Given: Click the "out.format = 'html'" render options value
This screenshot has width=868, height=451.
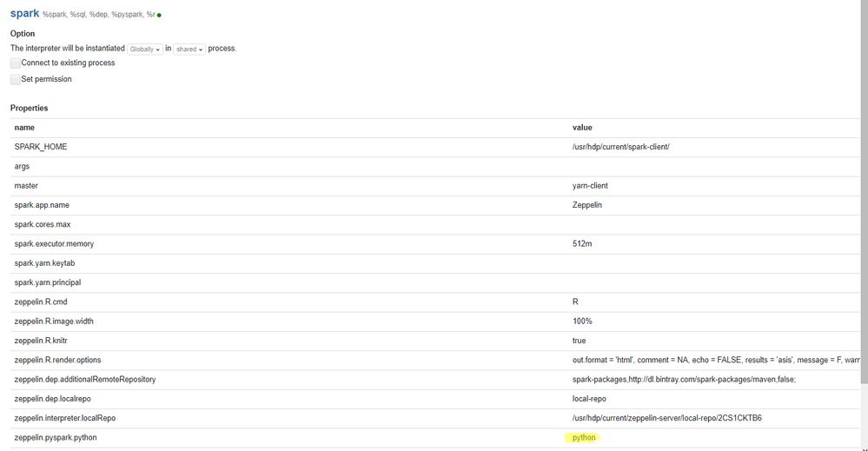Looking at the screenshot, I should point(716,360).
